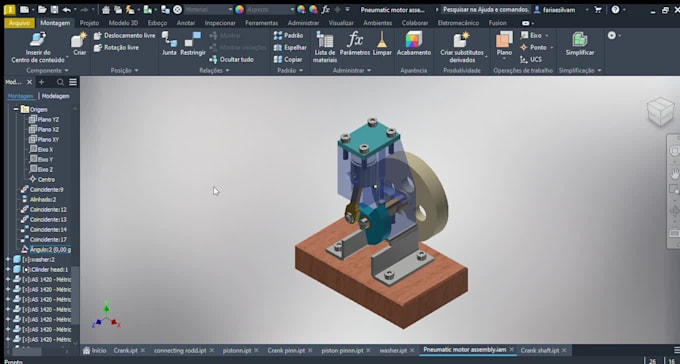Click the UCS tool
Screen dimensions: 680x364
pyautogui.click(x=531, y=59)
